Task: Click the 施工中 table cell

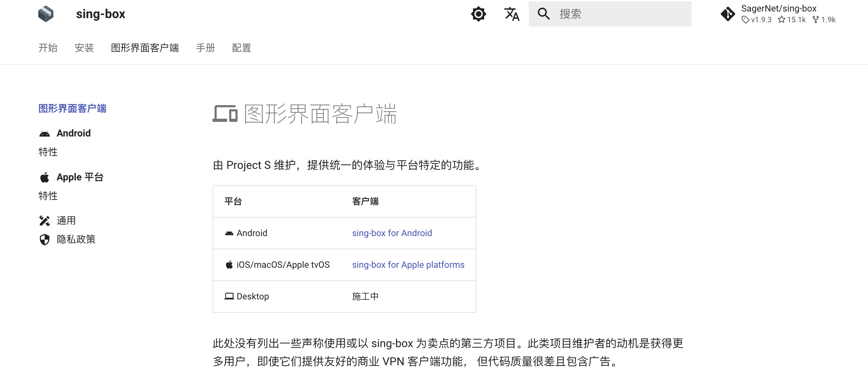Action: click(x=365, y=296)
